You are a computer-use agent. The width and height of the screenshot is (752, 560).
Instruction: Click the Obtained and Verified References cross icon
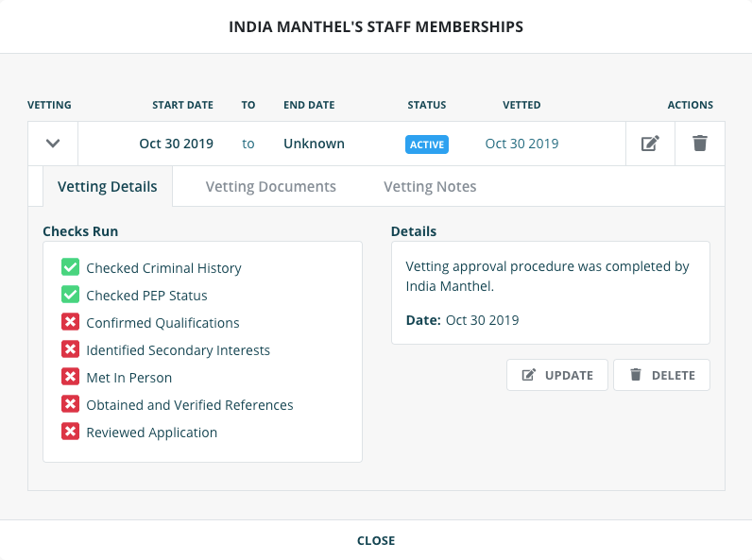70,405
